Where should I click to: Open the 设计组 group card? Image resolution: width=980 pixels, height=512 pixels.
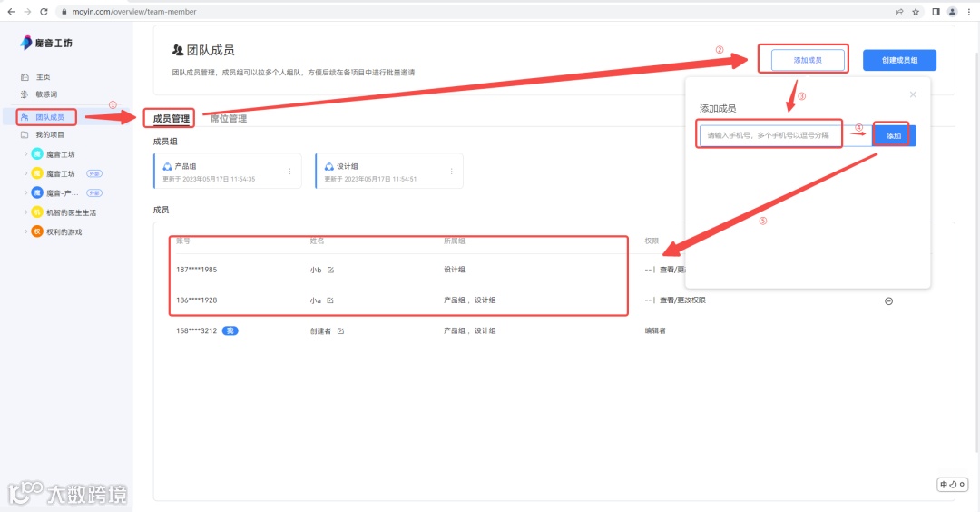388,171
